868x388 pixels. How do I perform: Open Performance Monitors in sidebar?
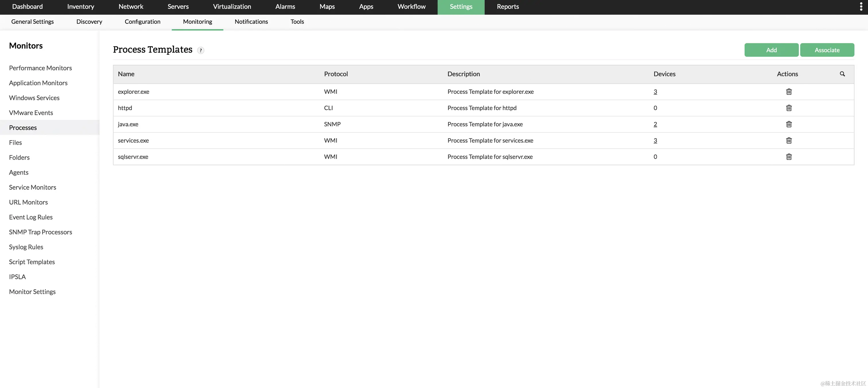point(40,68)
